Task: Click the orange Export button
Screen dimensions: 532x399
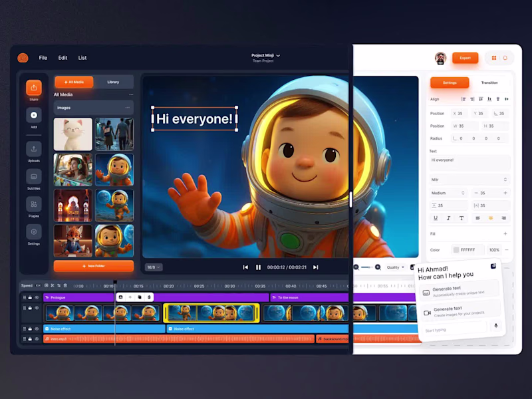Action: tap(465, 58)
